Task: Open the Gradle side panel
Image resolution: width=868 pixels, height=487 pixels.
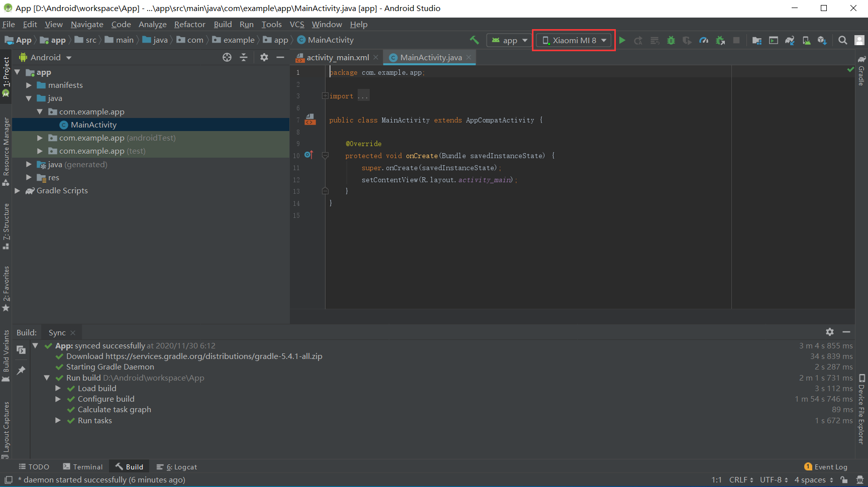Action: (x=861, y=70)
